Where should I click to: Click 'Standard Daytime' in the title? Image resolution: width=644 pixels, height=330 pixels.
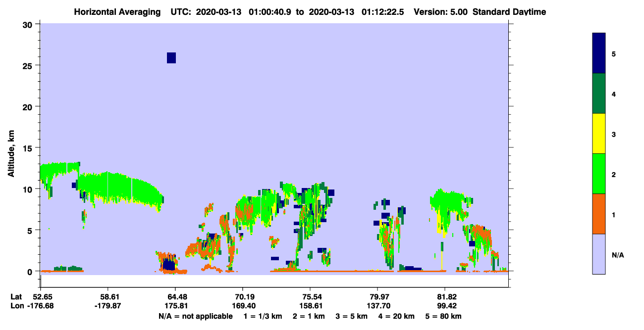509,12
